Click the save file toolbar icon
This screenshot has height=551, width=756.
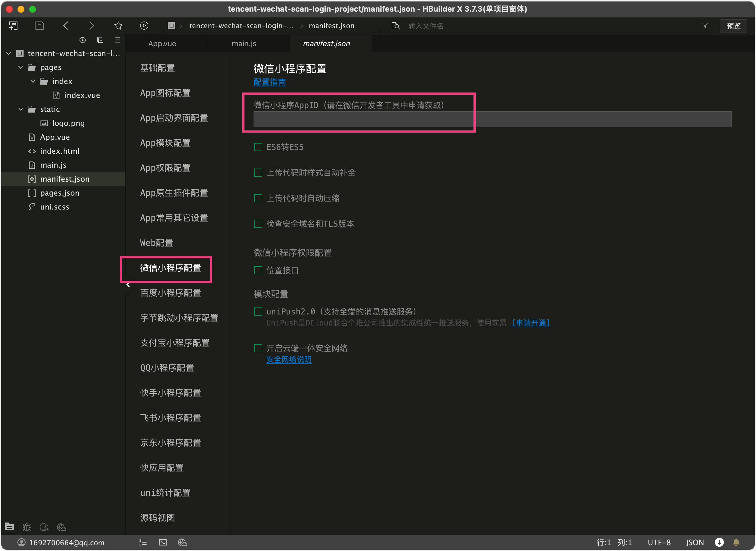(39, 26)
